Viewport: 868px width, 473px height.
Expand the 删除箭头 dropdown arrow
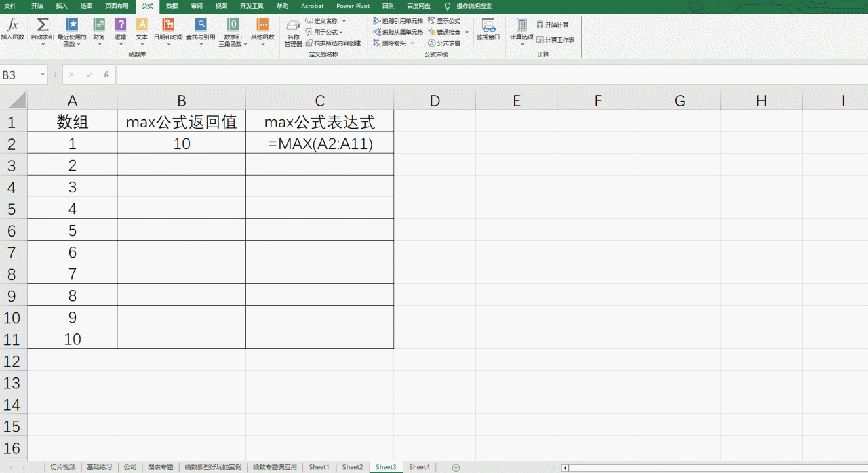pos(412,43)
